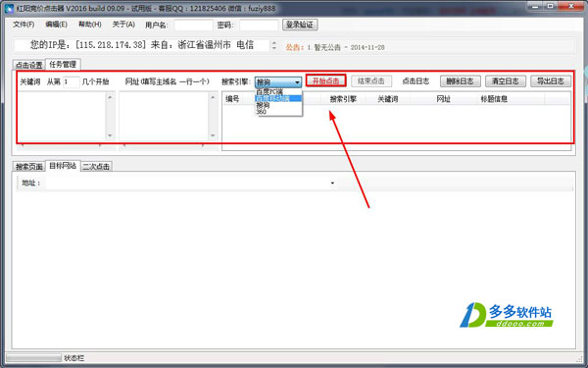
Task: Click the status bar progress bar
Action: point(33,358)
